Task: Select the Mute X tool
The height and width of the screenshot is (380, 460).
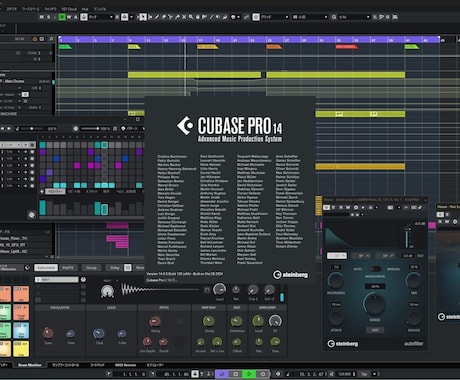Action: point(184,17)
